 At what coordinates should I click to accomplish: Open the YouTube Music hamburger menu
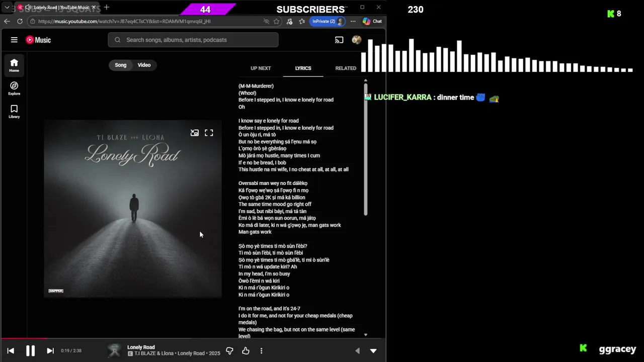pos(14,40)
